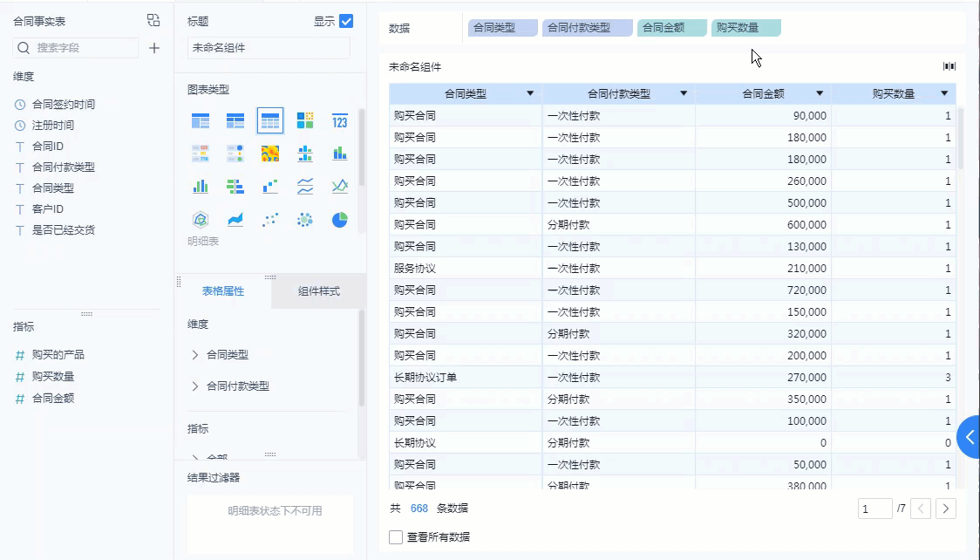Select the 是否已经交货 dimension field

[x=63, y=230]
